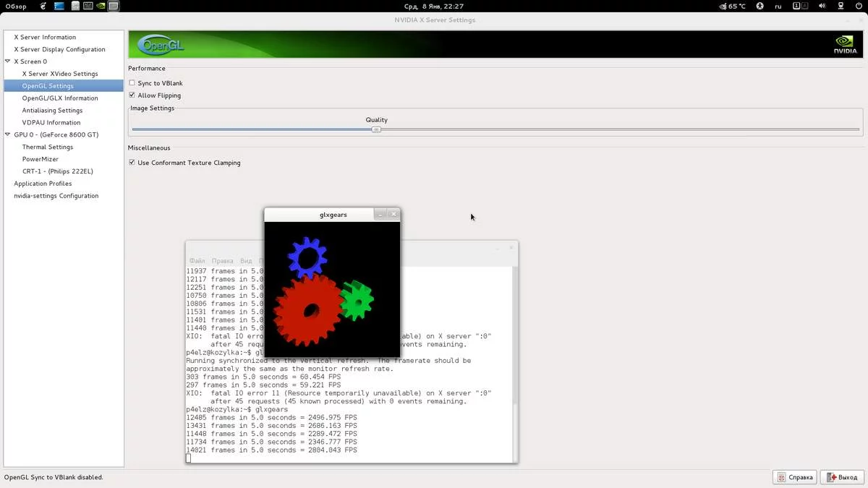
Task: Open the highlighted window icon in top bar
Action: pyautogui.click(x=114, y=6)
